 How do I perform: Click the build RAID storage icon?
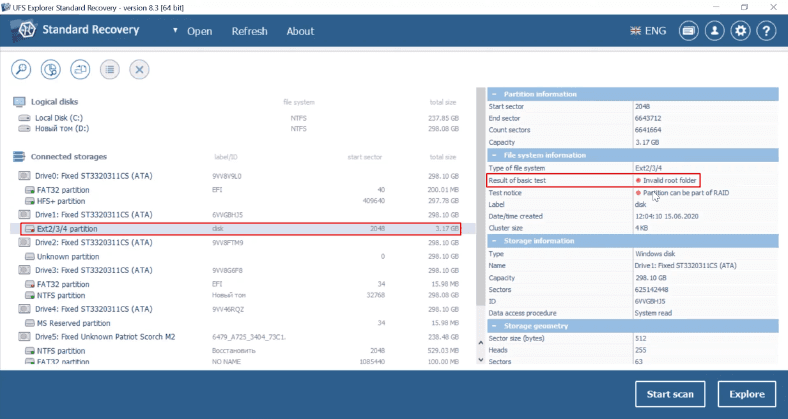click(80, 69)
